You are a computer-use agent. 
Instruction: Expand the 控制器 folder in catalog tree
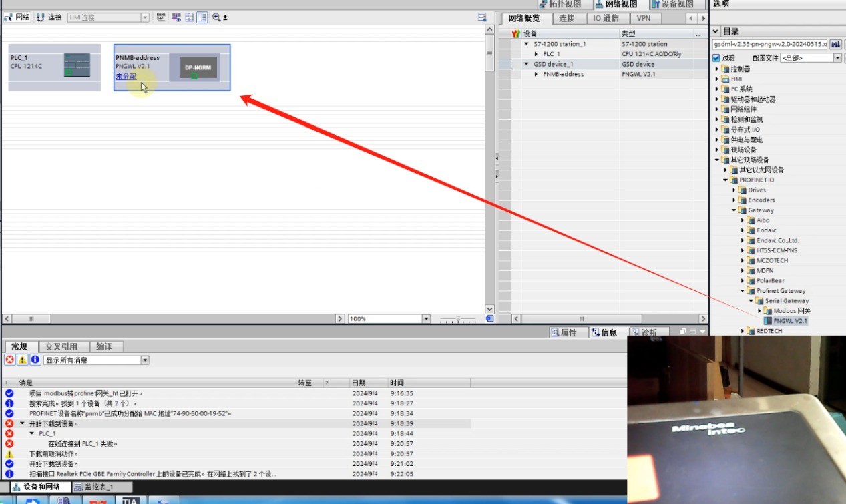(718, 69)
